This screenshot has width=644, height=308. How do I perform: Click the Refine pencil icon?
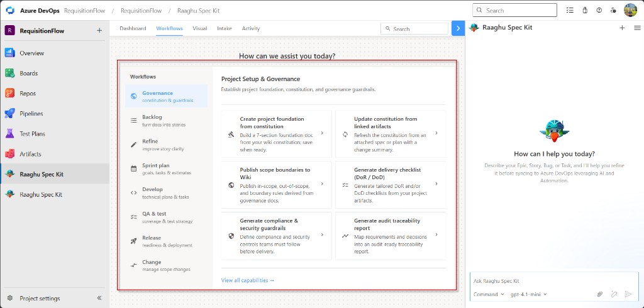pos(133,145)
